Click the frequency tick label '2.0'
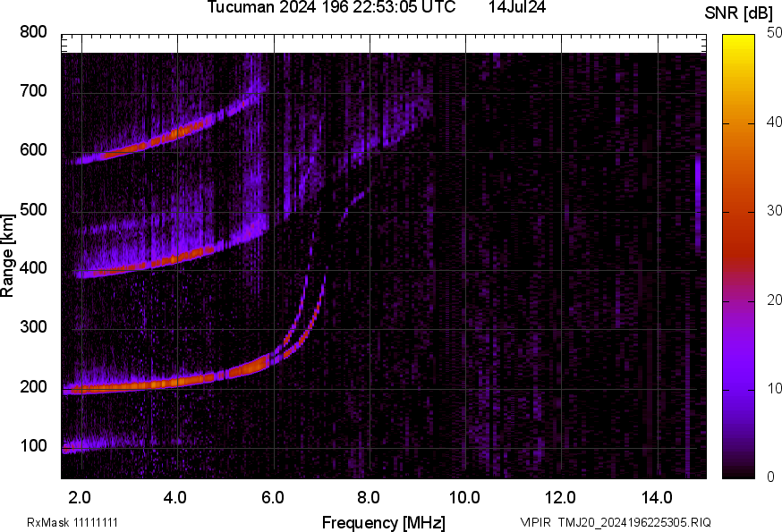This screenshot has width=782, height=532. click(x=80, y=498)
